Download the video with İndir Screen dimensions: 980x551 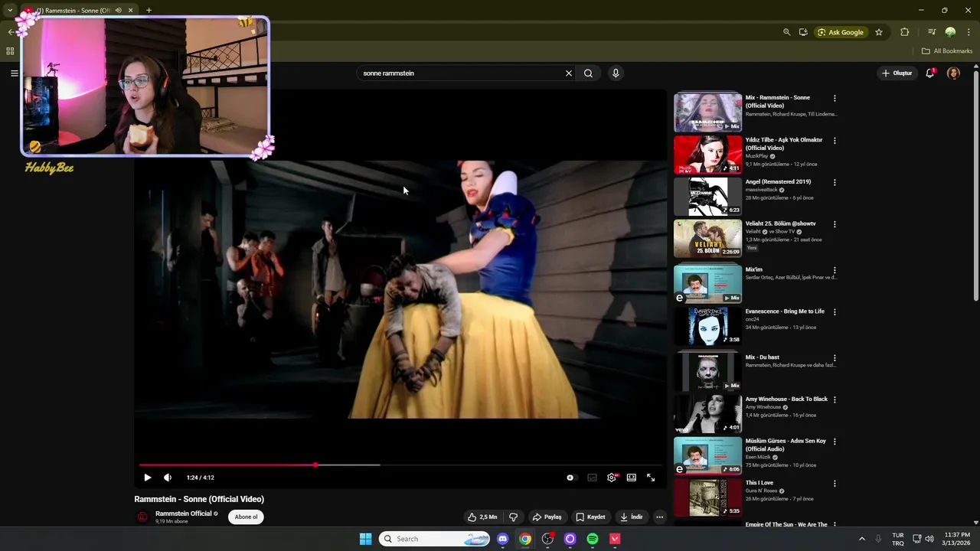(632, 517)
